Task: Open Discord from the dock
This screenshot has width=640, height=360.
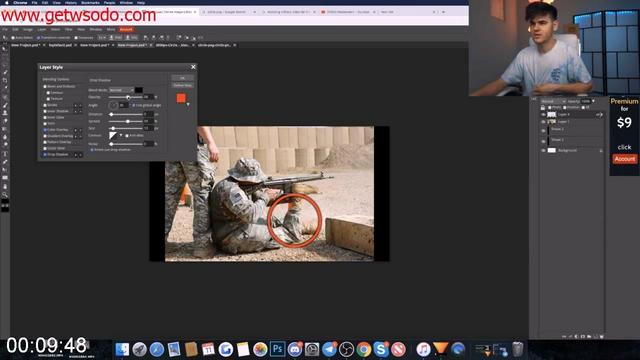Action: tap(294, 349)
